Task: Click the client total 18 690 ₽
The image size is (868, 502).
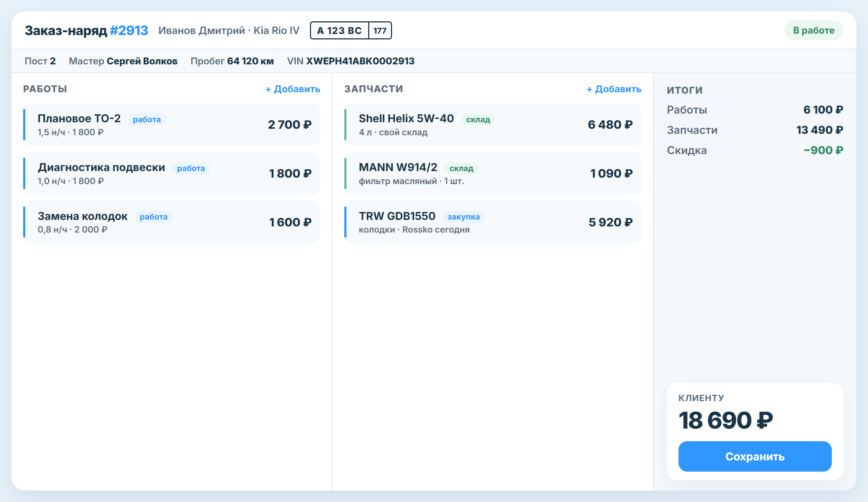Action: point(726,420)
